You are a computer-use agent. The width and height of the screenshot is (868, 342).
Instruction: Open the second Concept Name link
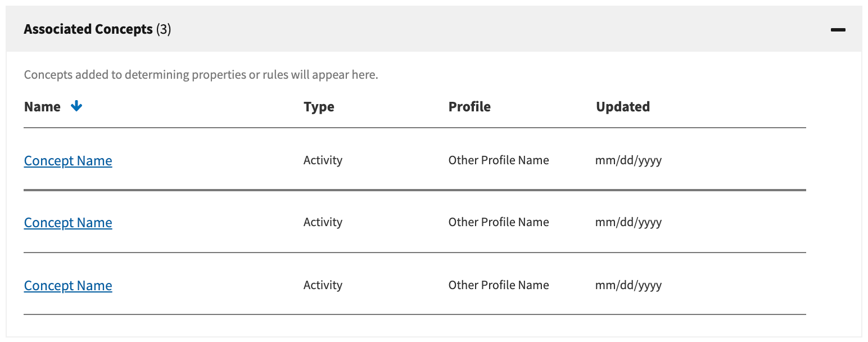68,223
